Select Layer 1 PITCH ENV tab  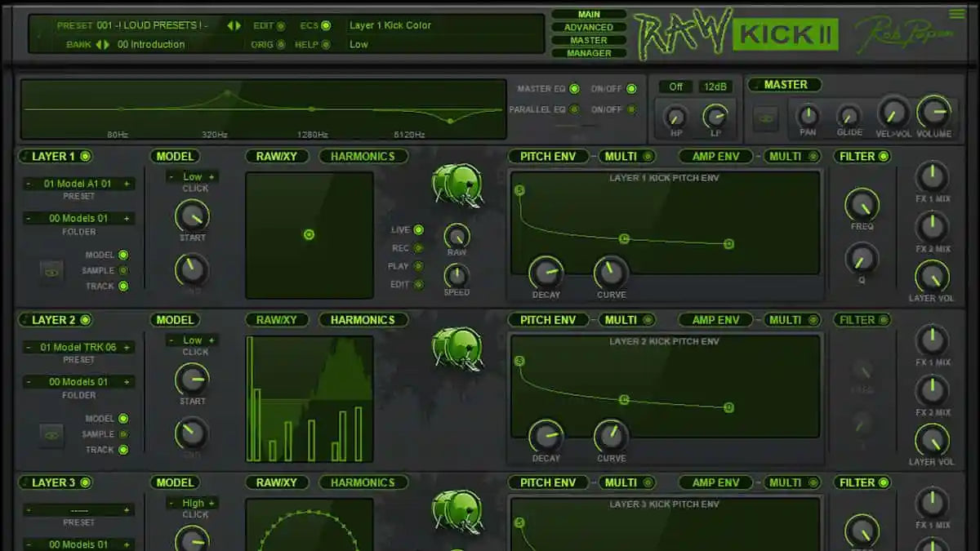click(548, 157)
